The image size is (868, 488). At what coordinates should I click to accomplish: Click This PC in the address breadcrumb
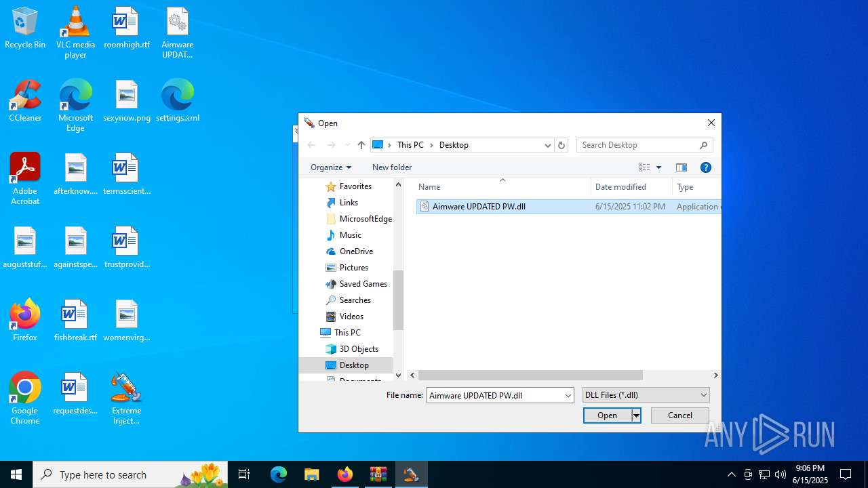pos(410,145)
